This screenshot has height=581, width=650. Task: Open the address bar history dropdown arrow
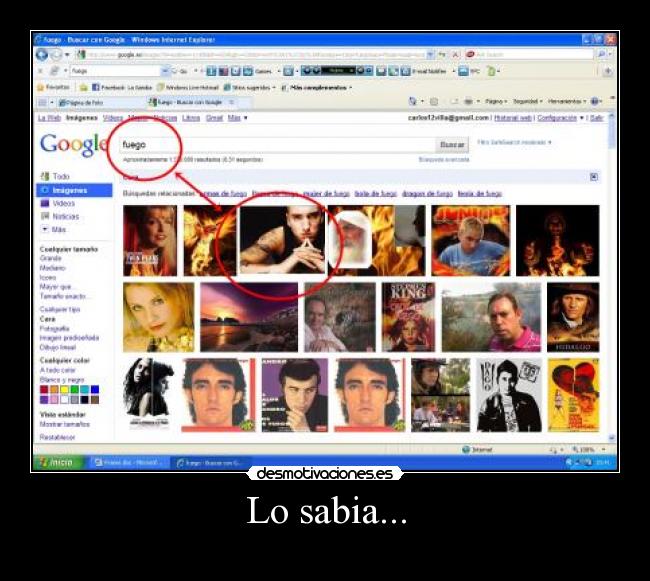point(430,54)
